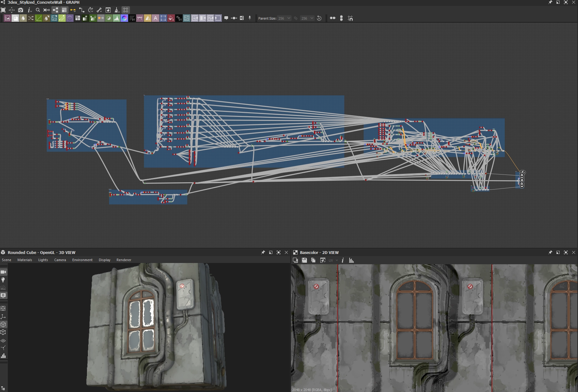Add a Text node from the node toolbar
Screen dimensions: 578x392
(155, 18)
